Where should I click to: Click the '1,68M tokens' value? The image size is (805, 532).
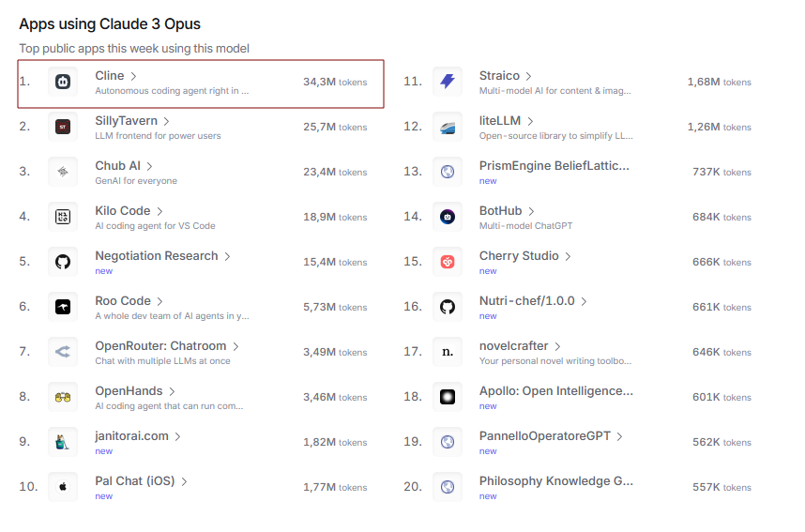(720, 83)
